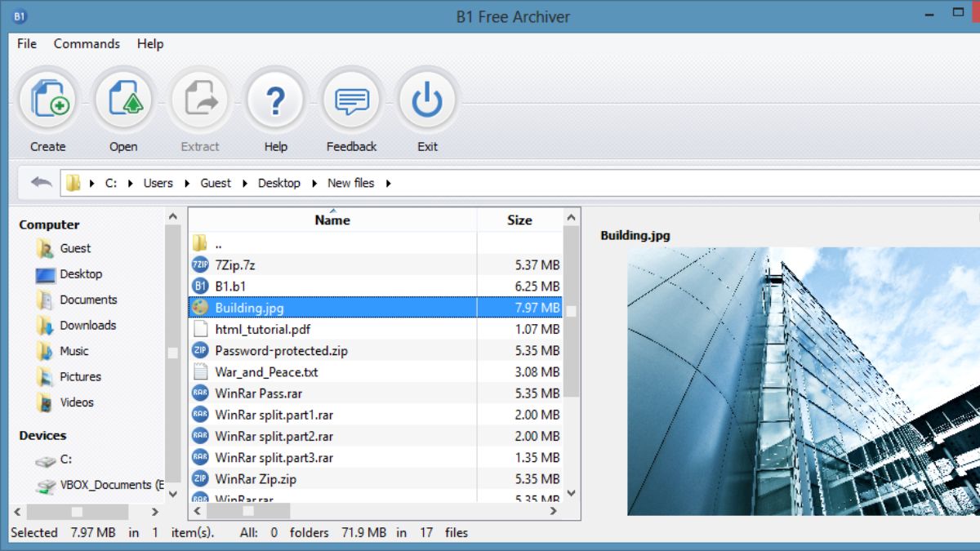Open the Feedback speech bubble icon
980x551 pixels.
pos(351,101)
